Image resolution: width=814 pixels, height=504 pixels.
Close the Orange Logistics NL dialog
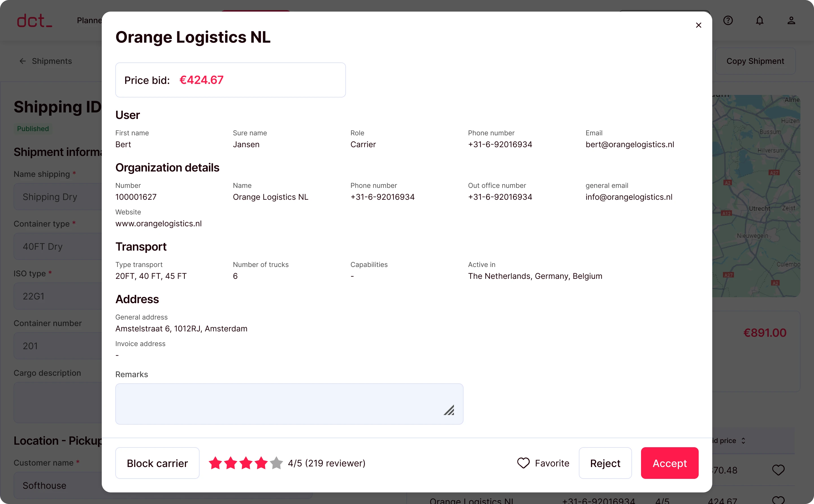click(699, 25)
